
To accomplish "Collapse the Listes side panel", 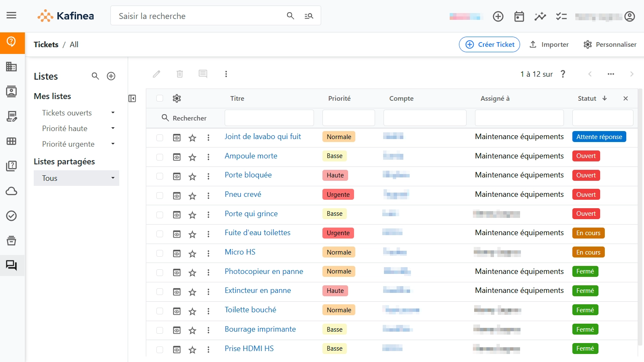I will point(132,99).
